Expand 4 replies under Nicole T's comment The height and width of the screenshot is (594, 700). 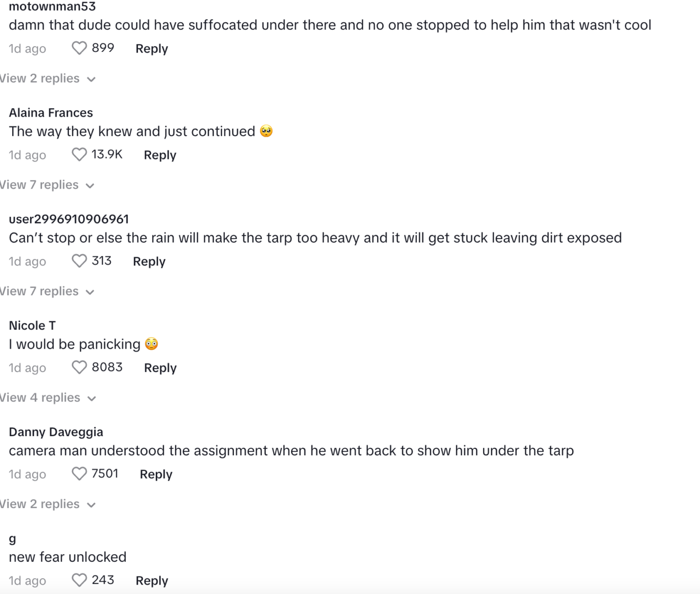[48, 398]
